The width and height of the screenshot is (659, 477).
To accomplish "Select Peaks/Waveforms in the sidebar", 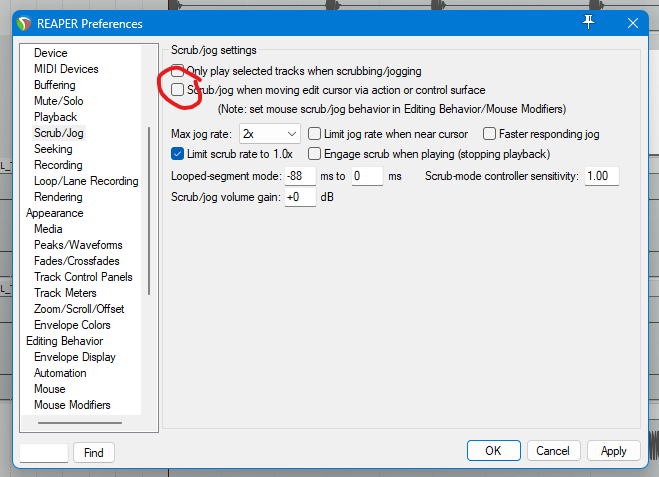I will coord(78,245).
